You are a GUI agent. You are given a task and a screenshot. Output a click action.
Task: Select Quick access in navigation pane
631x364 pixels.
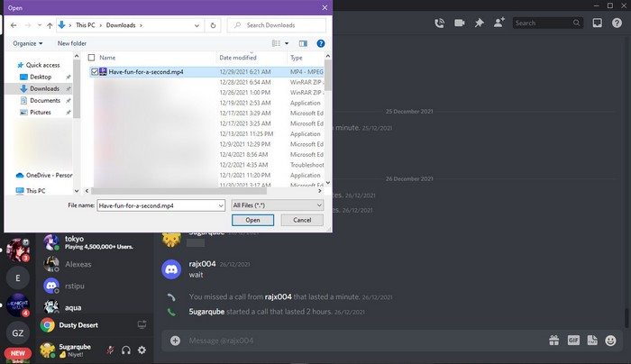42,65
